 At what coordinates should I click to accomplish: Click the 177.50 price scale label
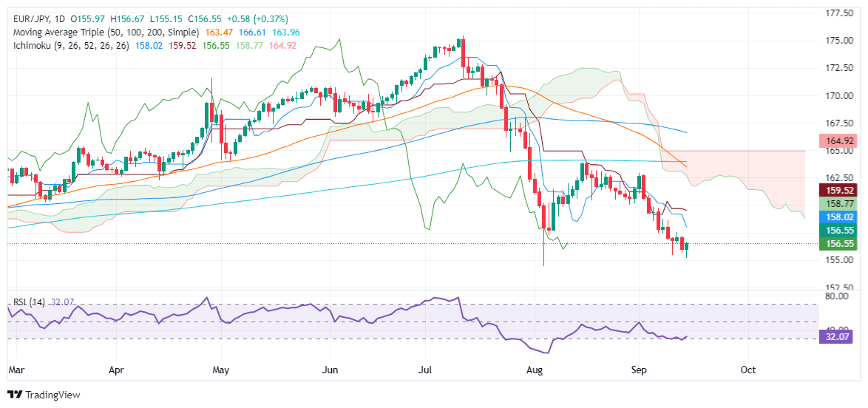point(841,13)
